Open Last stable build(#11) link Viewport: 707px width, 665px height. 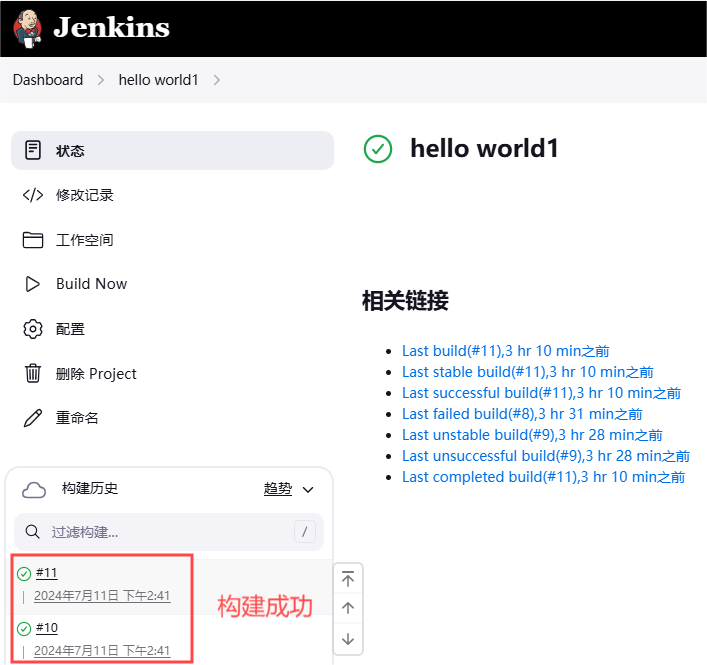pyautogui.click(x=528, y=372)
